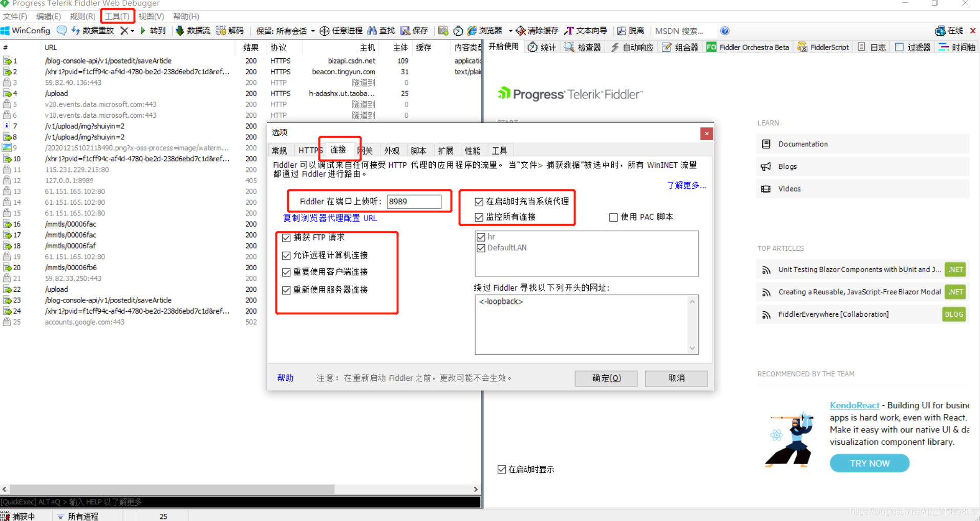Click the timer clock toolbar icon
The image size is (980, 521).
pos(458,31)
